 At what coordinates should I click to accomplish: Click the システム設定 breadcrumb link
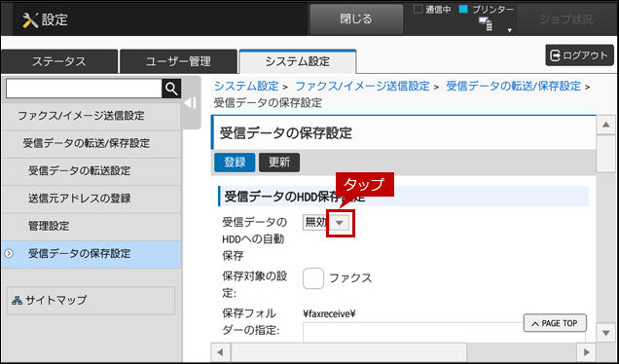coord(246,86)
